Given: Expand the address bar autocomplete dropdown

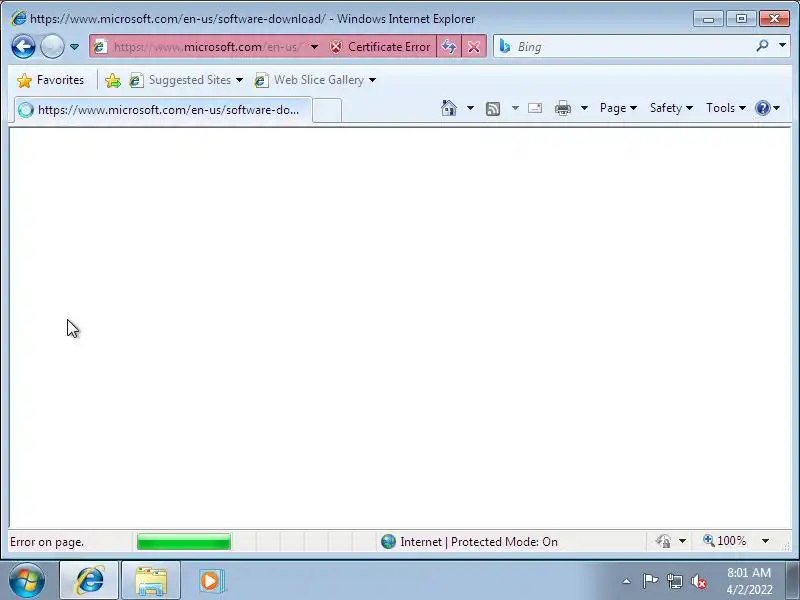Looking at the screenshot, I should [314, 47].
